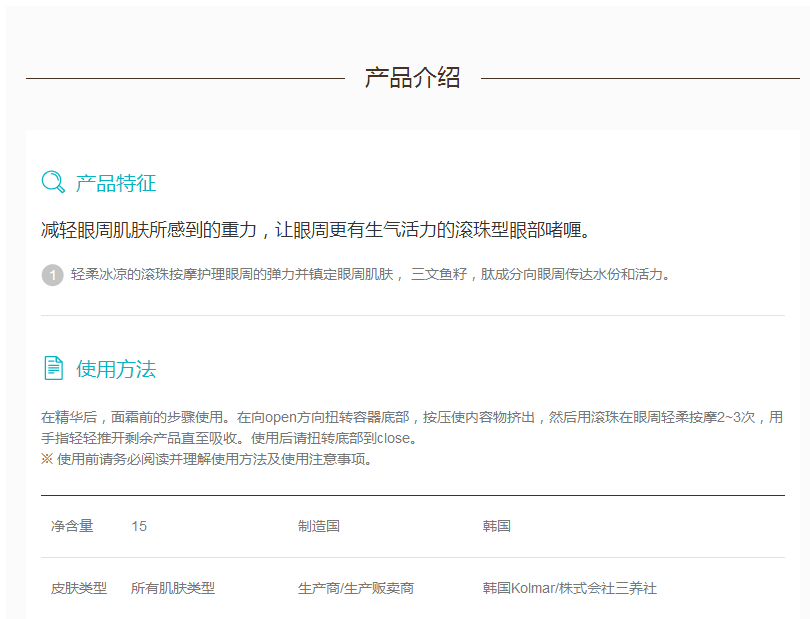Click the 制造国 label
The image size is (810, 619).
[318, 526]
